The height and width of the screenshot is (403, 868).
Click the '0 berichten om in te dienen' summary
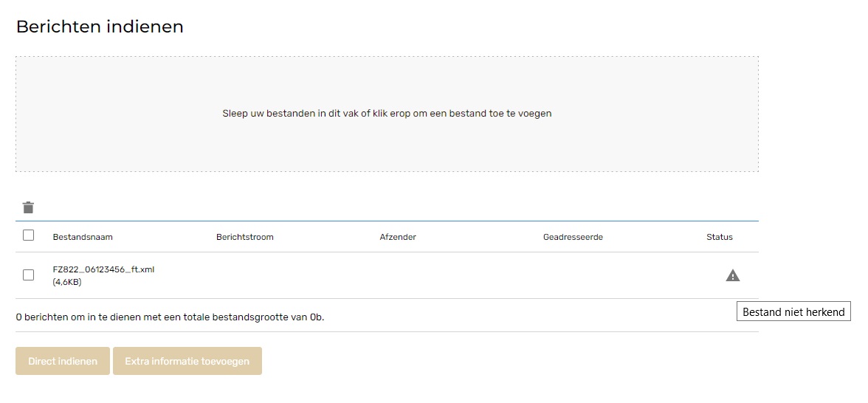pyautogui.click(x=170, y=317)
